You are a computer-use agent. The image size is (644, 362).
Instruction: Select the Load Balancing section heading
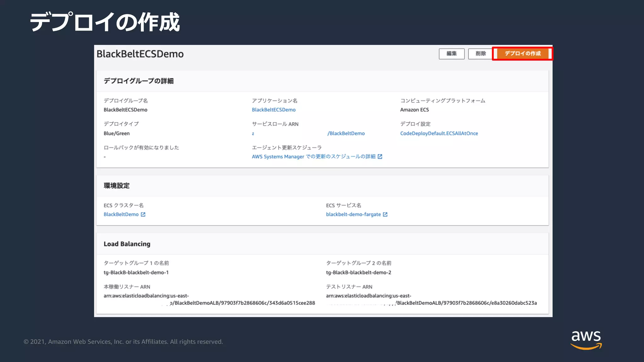click(127, 244)
